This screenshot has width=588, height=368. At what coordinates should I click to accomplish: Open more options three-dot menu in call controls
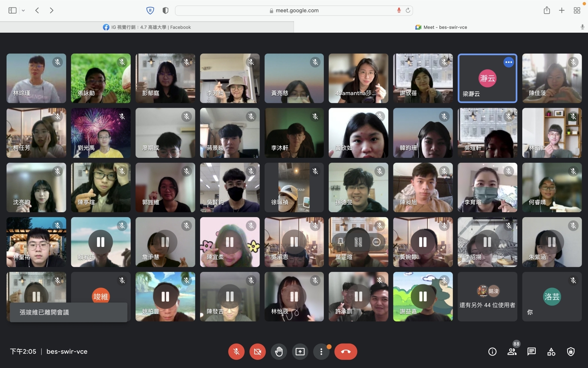(321, 351)
